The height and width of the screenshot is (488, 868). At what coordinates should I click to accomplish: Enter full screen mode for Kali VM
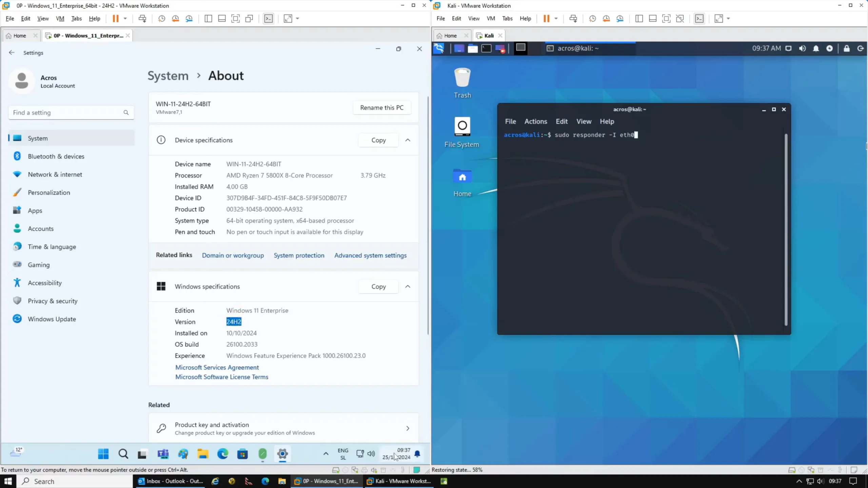tap(666, 19)
